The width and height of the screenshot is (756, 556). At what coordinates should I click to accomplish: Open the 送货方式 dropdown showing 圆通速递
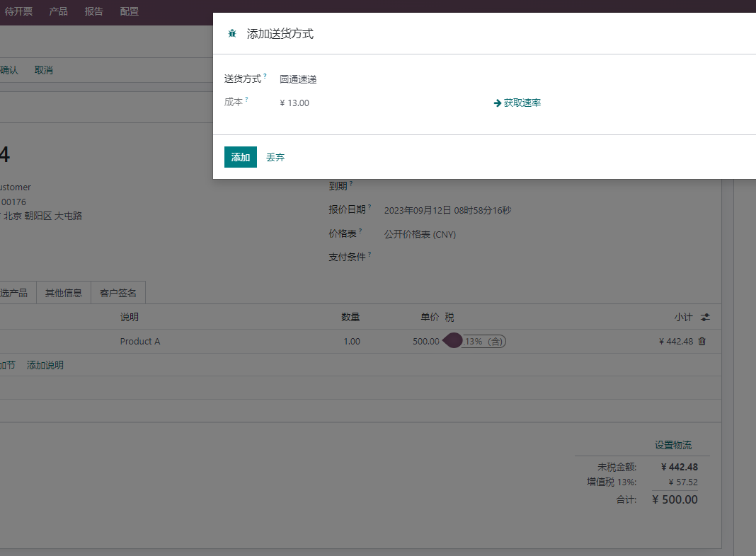point(381,79)
